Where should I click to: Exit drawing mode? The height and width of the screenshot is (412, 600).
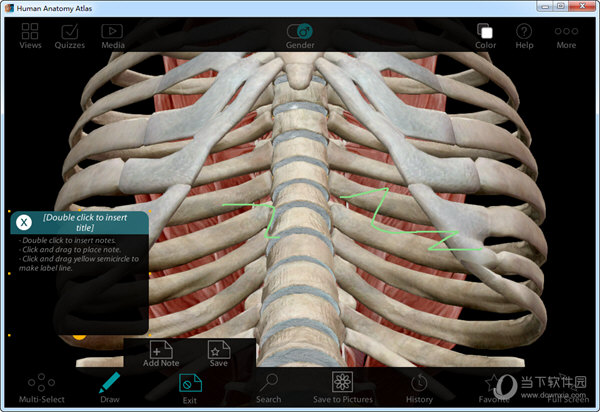190,386
